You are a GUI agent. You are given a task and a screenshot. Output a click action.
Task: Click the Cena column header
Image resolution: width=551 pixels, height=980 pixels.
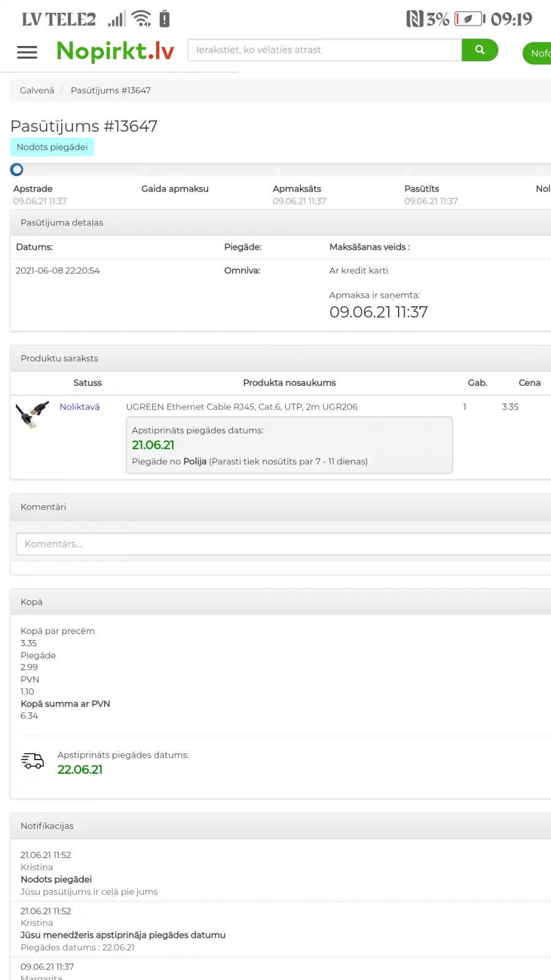click(x=530, y=383)
